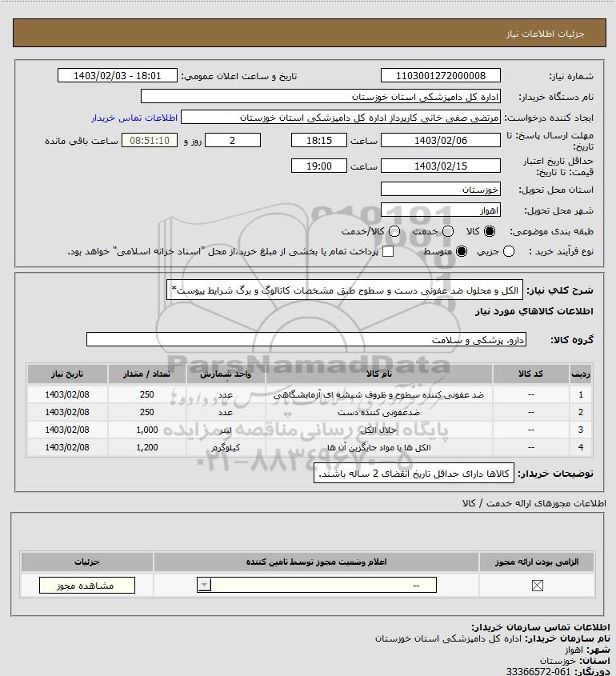
Task: Click unit کیلوگرم cell
Action: point(226,447)
